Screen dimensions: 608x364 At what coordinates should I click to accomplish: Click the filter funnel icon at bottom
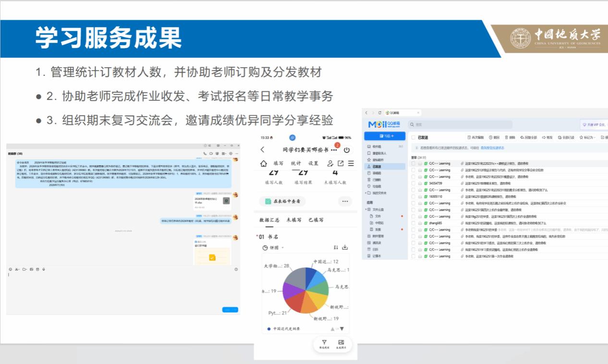tap(324, 342)
